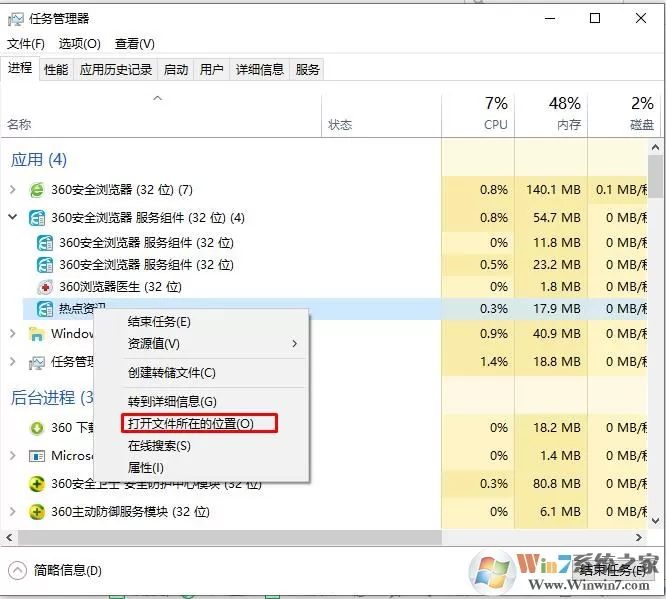Viewport: 666px width, 599px height.
Task: Expand the Microsoft background process group
Action: click(x=13, y=455)
